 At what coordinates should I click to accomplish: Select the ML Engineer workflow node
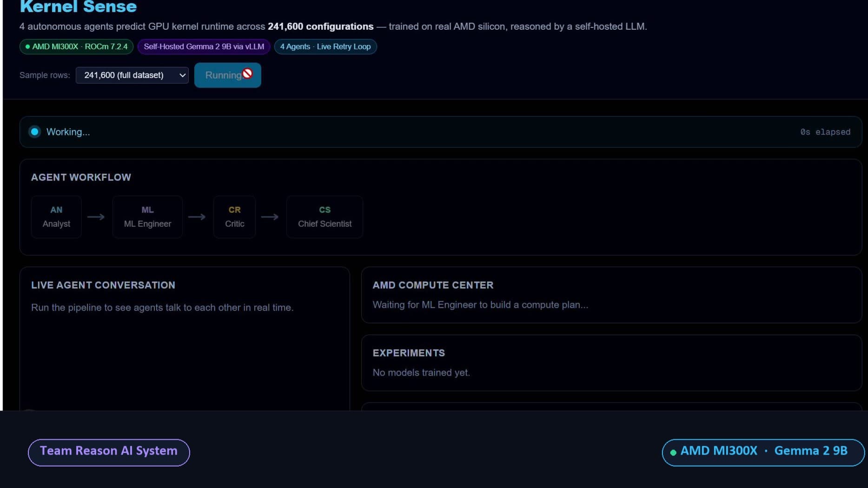coord(147,217)
